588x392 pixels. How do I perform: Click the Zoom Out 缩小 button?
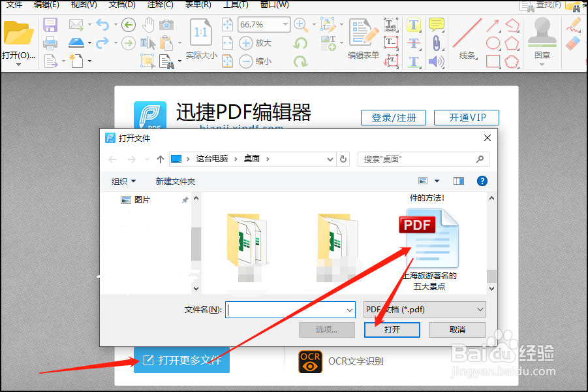pos(255,61)
